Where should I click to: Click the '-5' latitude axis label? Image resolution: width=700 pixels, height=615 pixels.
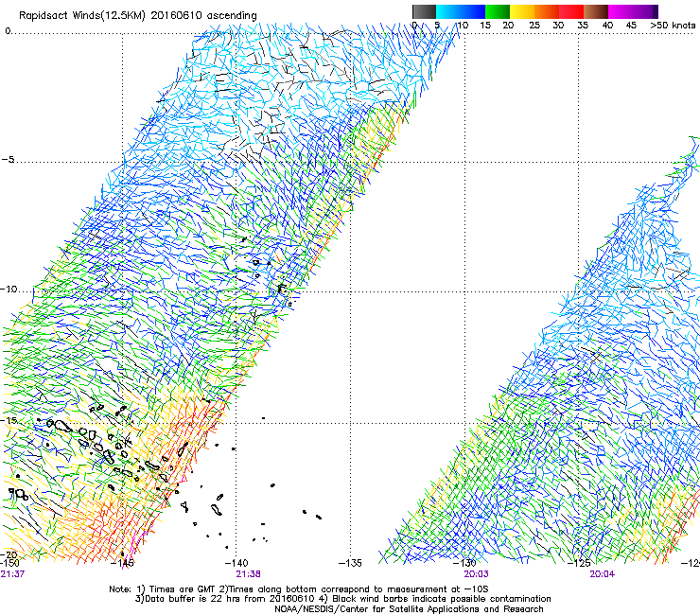point(8,159)
